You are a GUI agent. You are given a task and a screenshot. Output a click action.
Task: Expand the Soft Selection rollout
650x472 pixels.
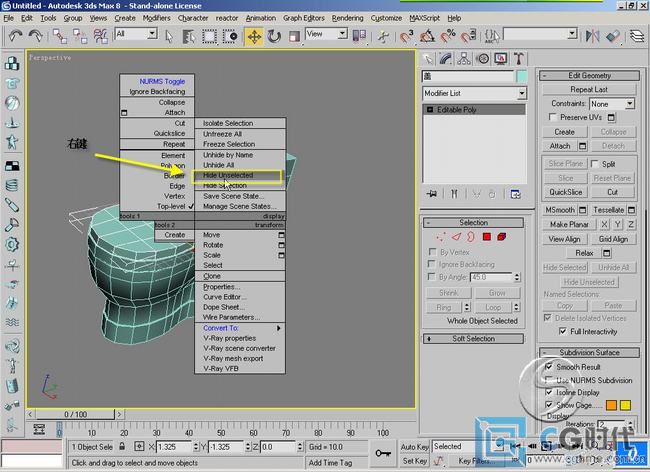tap(473, 339)
